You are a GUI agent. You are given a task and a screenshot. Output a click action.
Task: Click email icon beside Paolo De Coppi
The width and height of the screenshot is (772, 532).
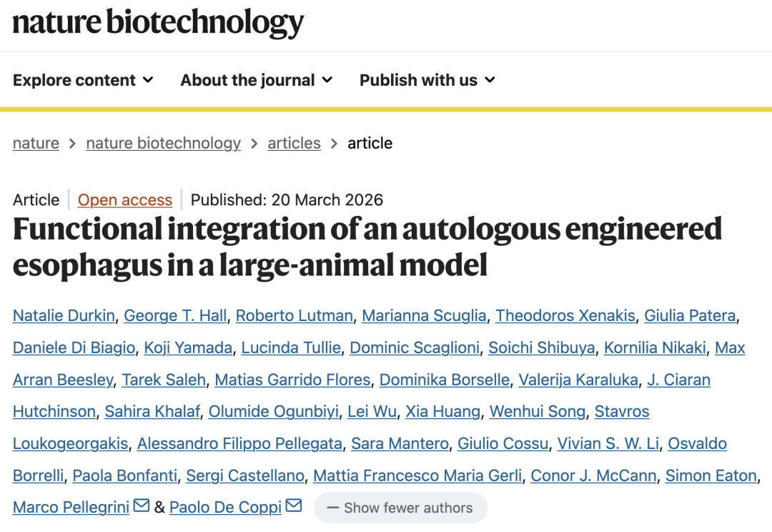point(294,506)
